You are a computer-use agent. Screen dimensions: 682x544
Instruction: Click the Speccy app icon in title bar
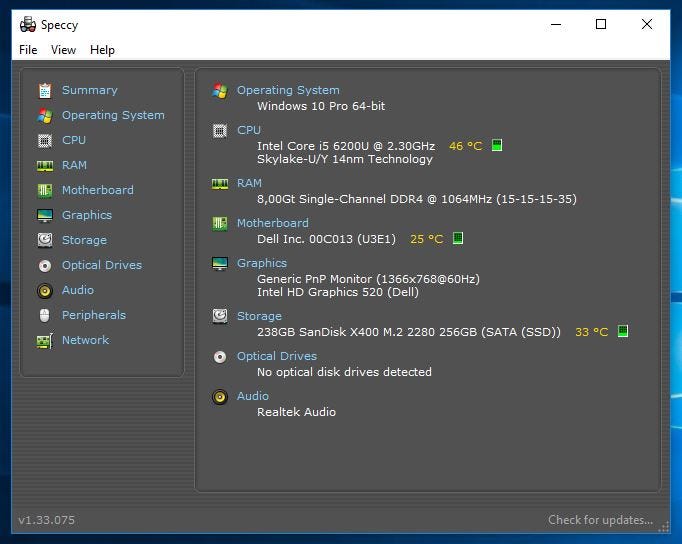pos(28,24)
